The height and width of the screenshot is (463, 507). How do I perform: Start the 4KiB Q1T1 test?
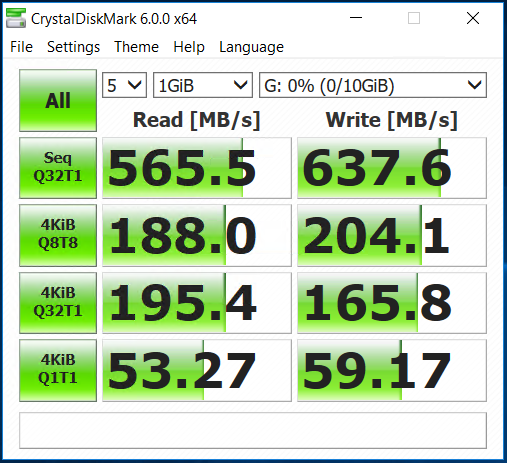pyautogui.click(x=58, y=370)
